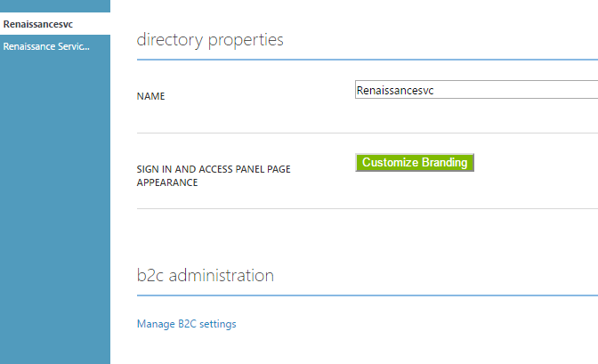Open the Manage B2C settings link

click(186, 324)
